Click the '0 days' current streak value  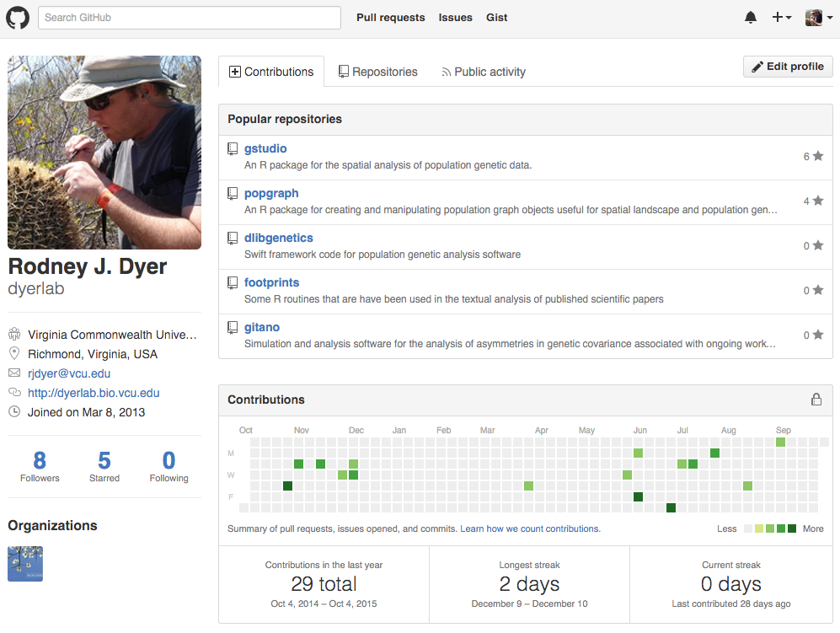click(730, 584)
